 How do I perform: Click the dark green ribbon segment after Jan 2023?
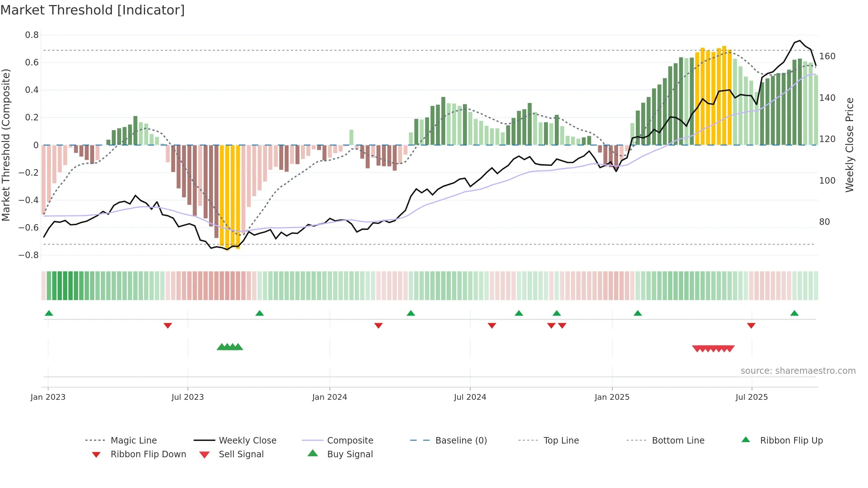click(65, 286)
